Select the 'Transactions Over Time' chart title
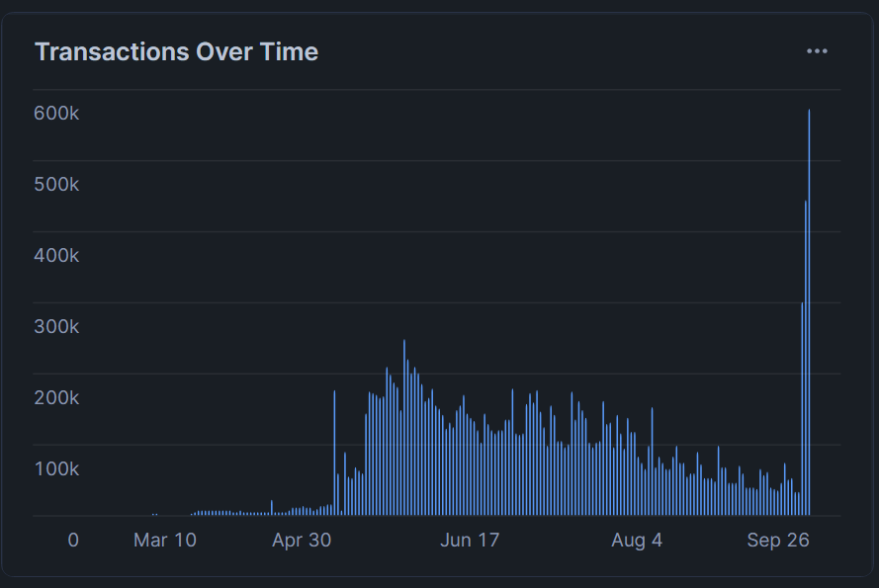The height and width of the screenshot is (588, 879). coord(176,51)
